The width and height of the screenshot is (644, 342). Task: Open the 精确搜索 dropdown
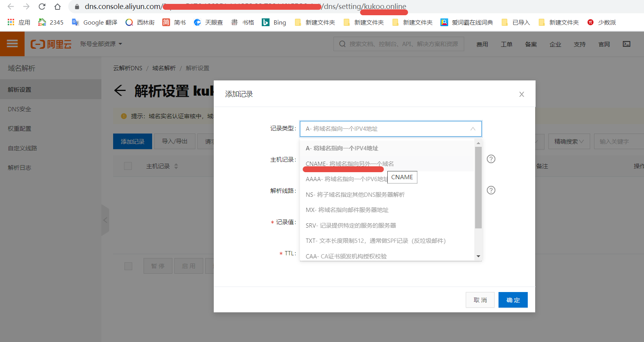(x=569, y=141)
